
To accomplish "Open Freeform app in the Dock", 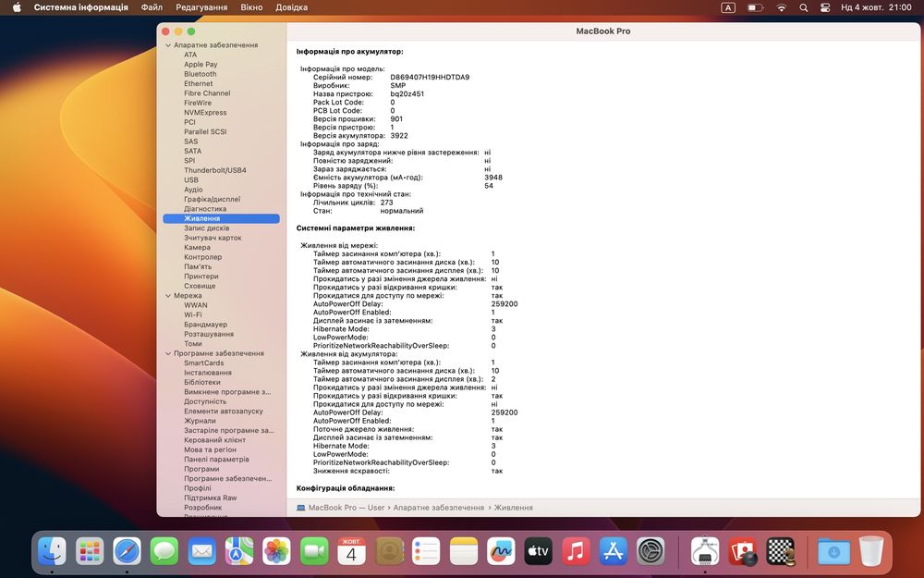I will pyautogui.click(x=501, y=551).
